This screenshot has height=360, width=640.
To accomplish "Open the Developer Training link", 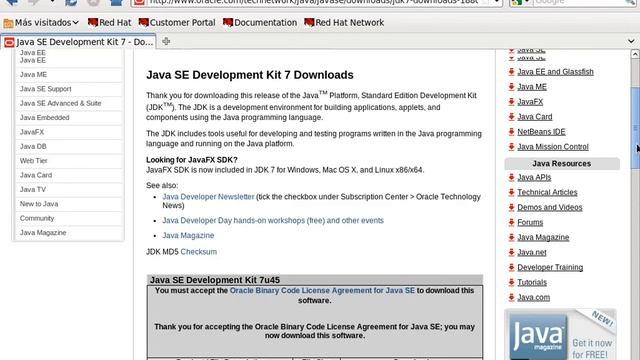I will [x=550, y=268].
